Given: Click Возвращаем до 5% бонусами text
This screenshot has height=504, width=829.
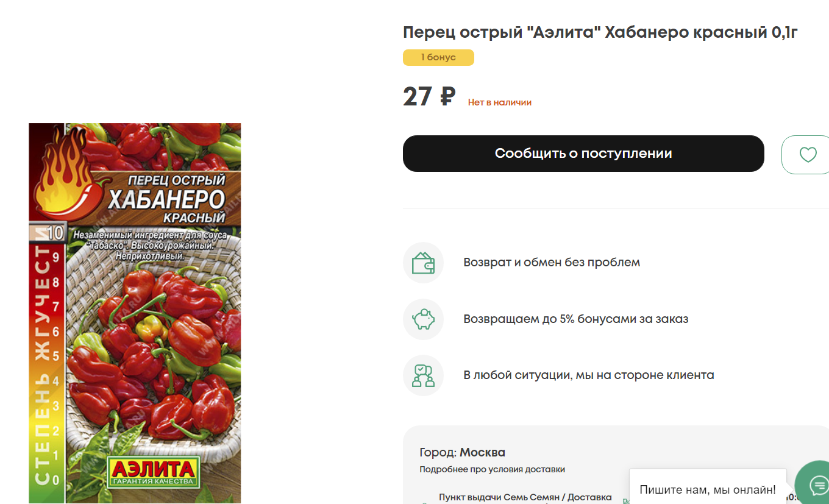Looking at the screenshot, I should click(576, 319).
